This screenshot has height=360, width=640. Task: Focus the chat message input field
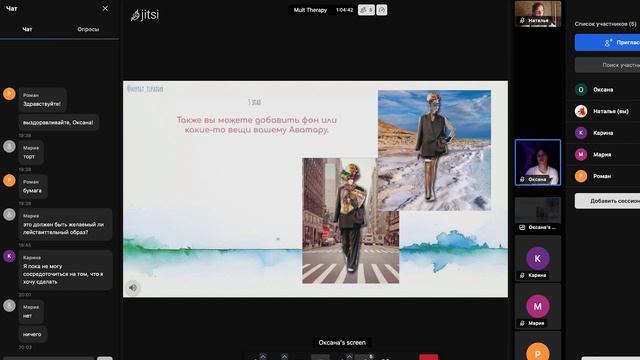click(x=48, y=358)
